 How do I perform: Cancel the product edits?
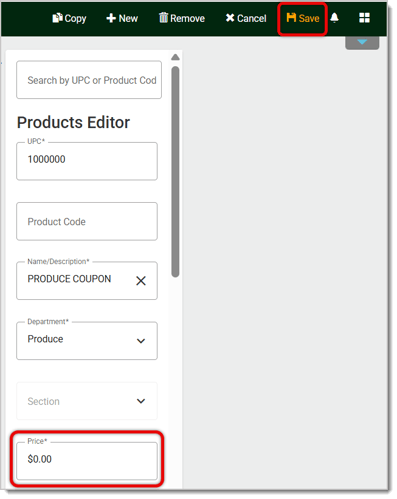pyautogui.click(x=246, y=18)
